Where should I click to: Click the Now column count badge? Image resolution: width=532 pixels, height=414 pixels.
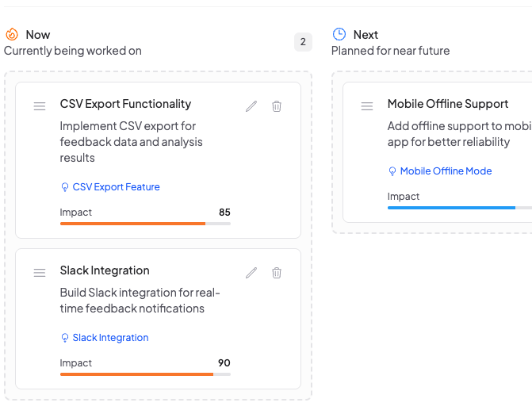[303, 42]
